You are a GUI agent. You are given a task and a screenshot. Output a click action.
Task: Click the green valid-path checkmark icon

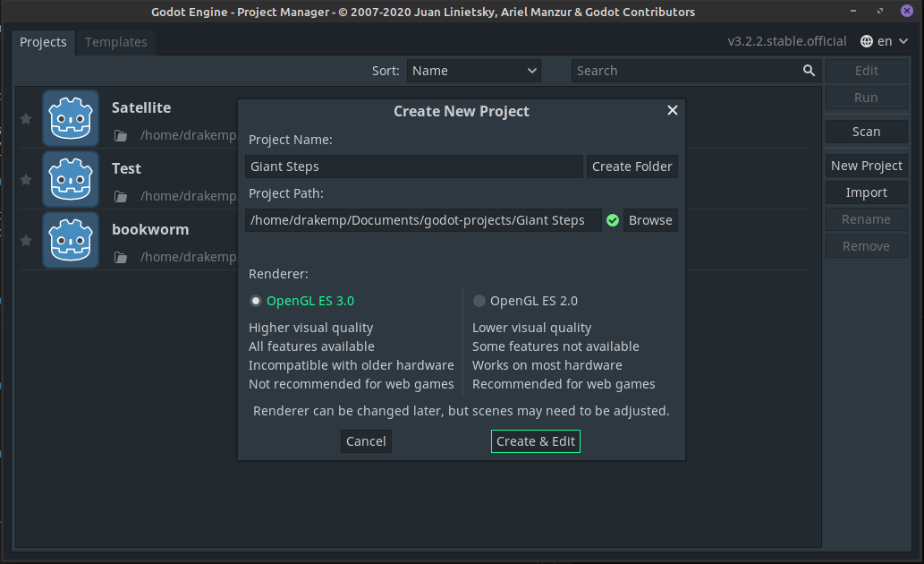pyautogui.click(x=613, y=220)
